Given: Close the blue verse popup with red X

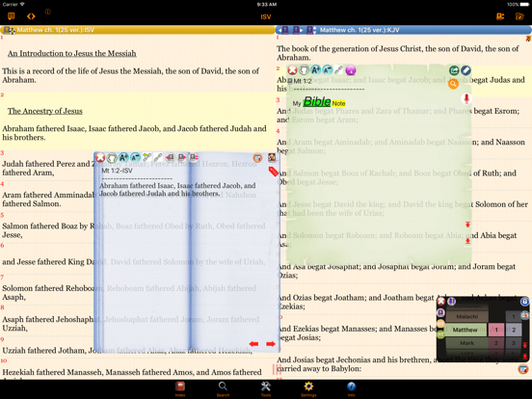Looking at the screenshot, I should point(100,157).
